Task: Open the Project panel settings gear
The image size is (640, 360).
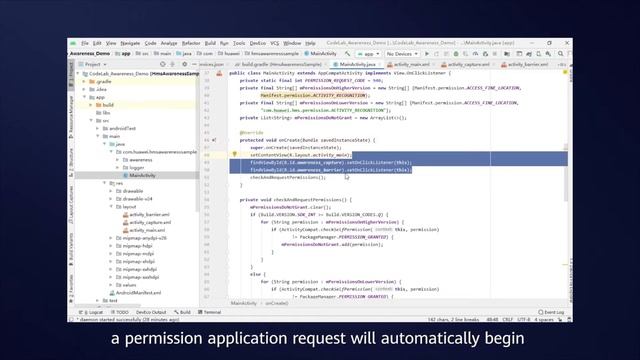Action: click(x=184, y=64)
